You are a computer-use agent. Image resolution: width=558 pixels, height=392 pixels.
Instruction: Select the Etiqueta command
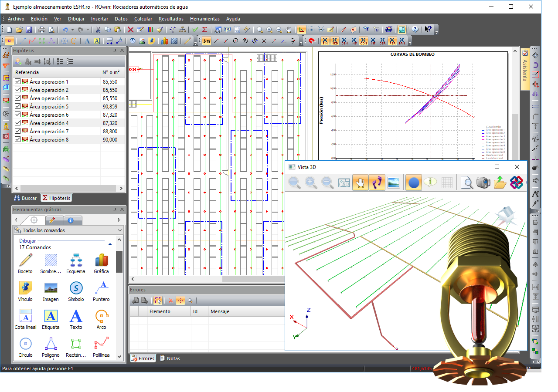coord(51,319)
